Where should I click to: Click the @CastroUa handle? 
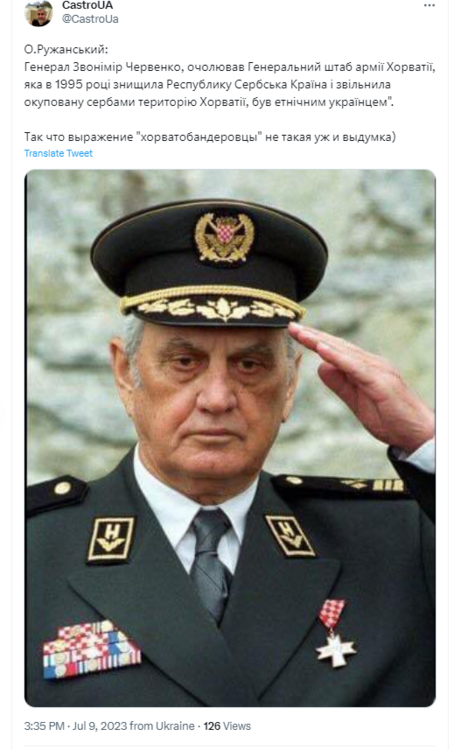[90, 19]
